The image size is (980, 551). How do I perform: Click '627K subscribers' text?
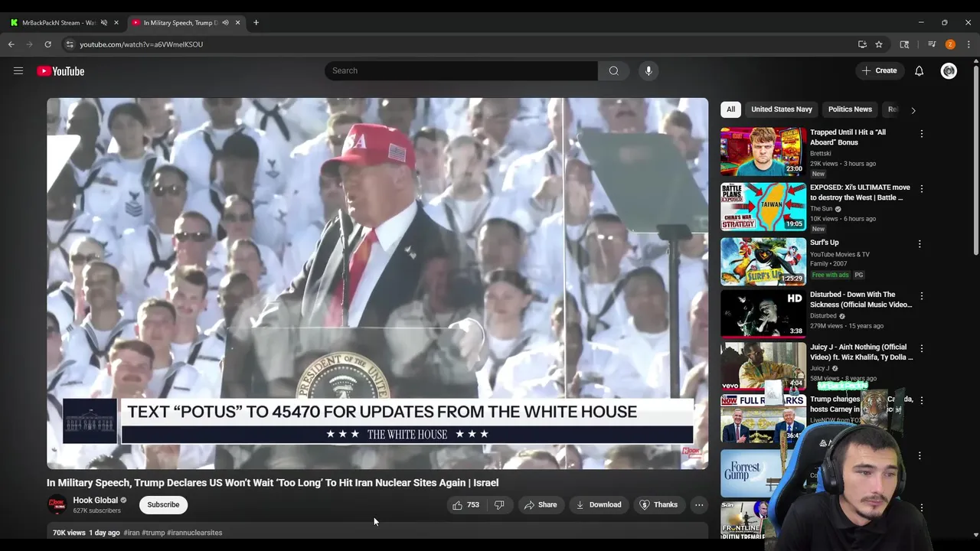click(x=96, y=510)
